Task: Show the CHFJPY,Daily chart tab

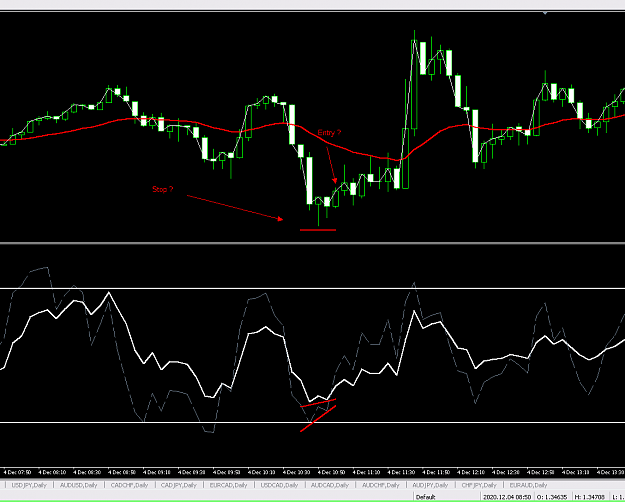Action: [x=479, y=485]
